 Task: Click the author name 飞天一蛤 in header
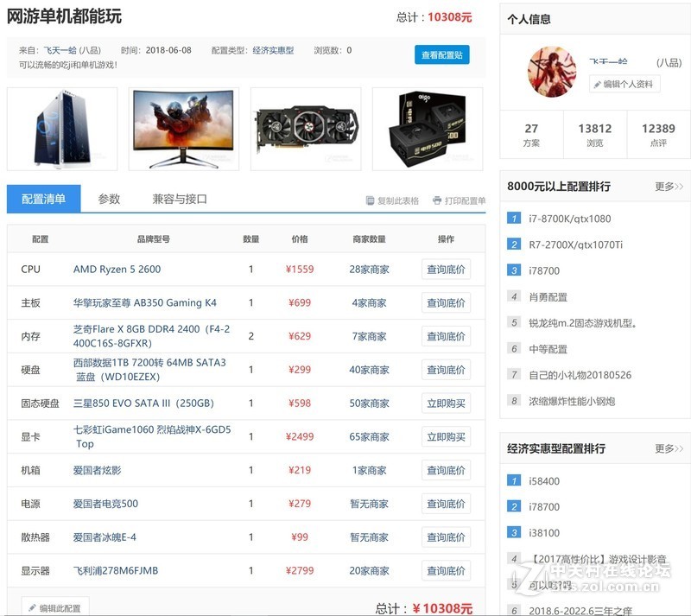coord(60,50)
